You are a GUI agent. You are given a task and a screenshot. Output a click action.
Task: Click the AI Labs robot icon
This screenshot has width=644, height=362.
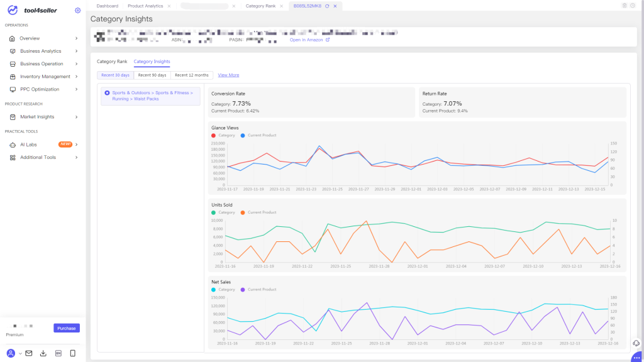coord(13,145)
